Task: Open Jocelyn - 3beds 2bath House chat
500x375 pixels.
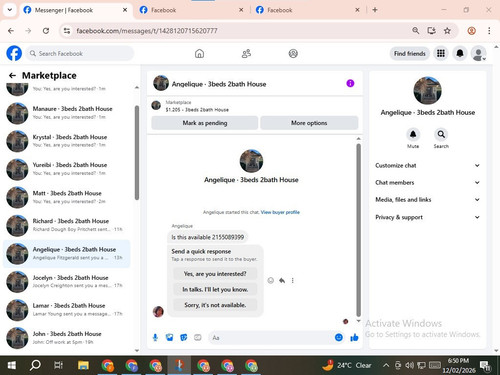Action: point(67,282)
